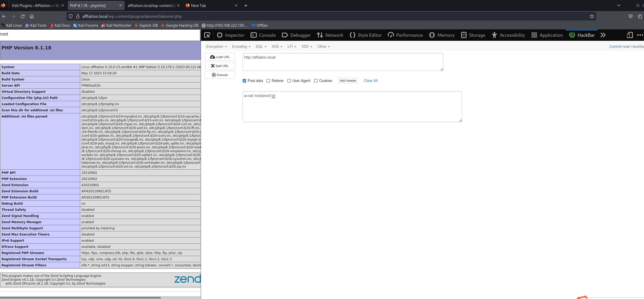Bookmark this page with the star icon
Viewport: 644px width, 299px height.
(592, 16)
